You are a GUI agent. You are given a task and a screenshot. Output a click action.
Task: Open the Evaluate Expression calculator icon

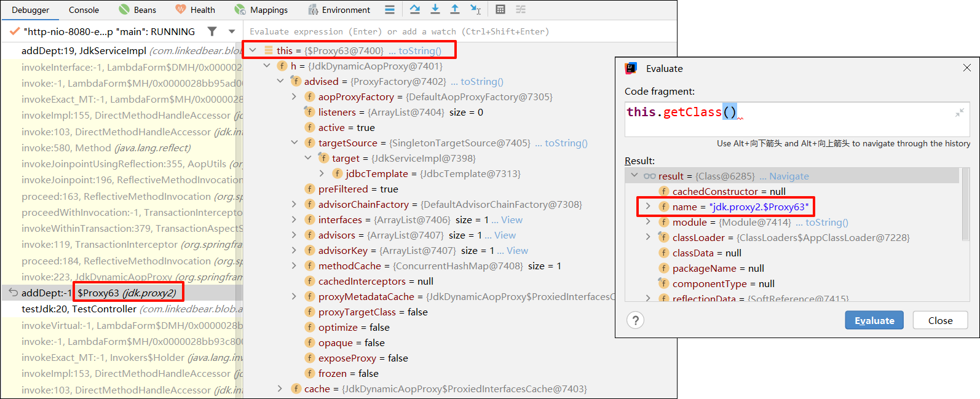pyautogui.click(x=500, y=9)
